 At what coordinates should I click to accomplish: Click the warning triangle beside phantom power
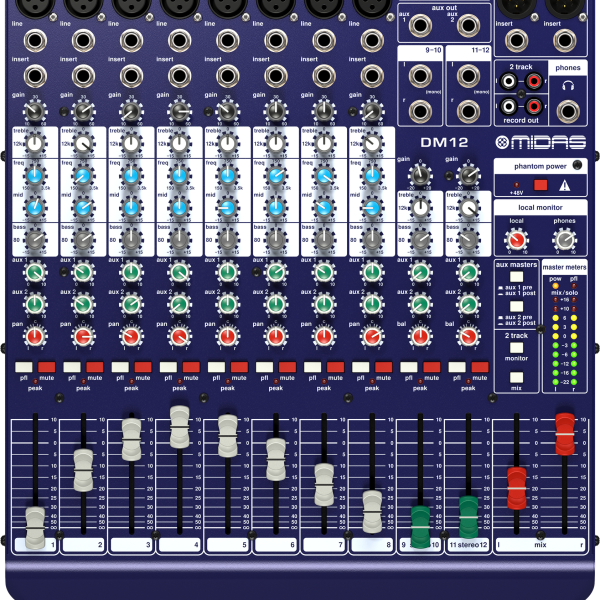[x=565, y=186]
